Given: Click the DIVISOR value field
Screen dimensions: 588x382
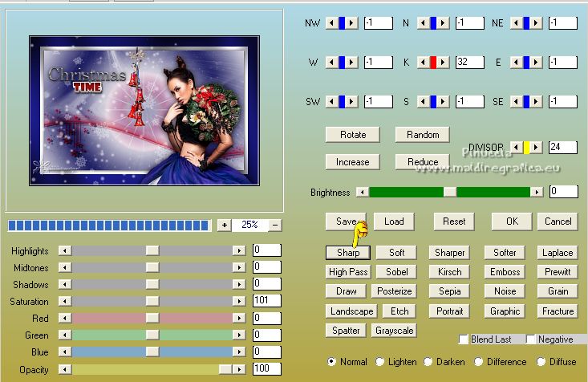Looking at the screenshot, I should pyautogui.click(x=563, y=147).
